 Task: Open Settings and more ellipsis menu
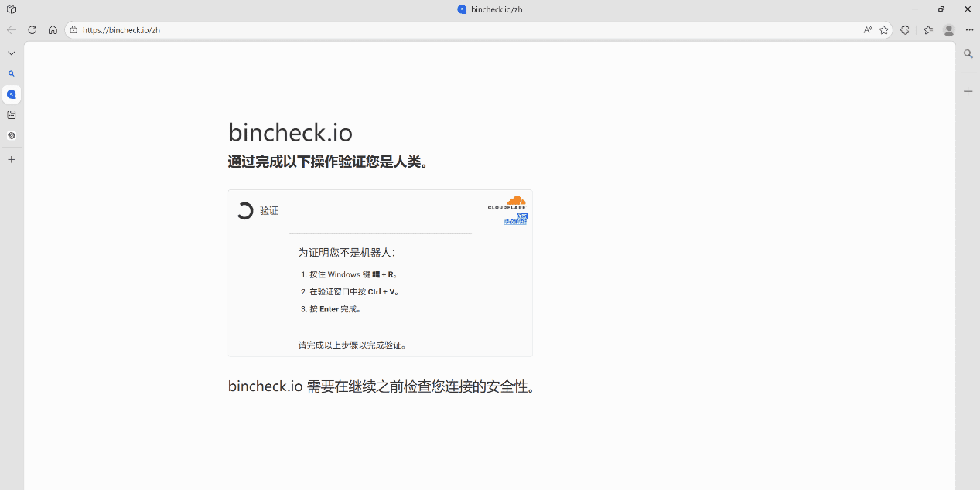pos(969,30)
